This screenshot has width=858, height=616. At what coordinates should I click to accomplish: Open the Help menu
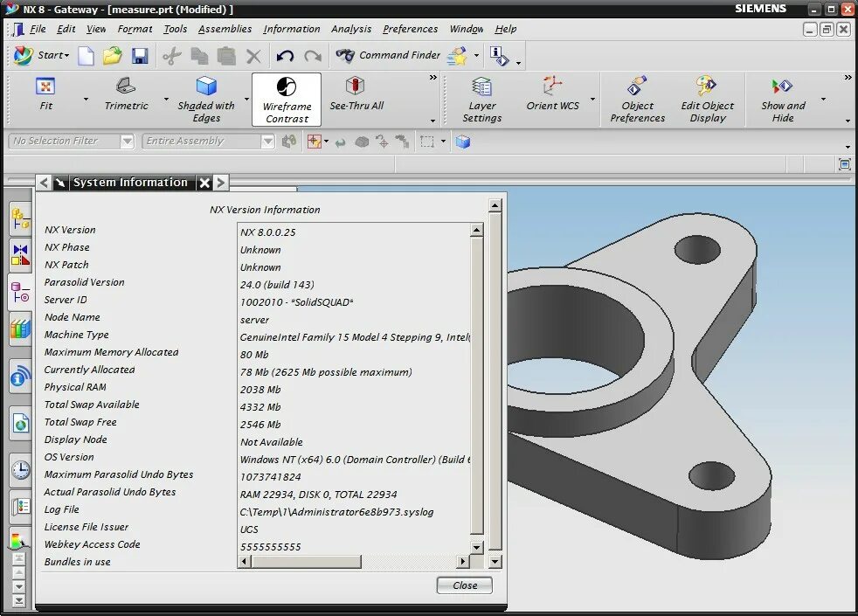[x=506, y=29]
